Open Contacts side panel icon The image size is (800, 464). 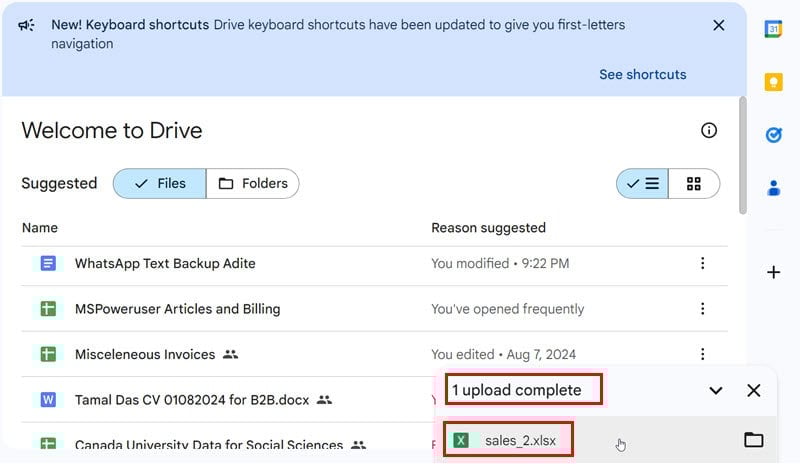tap(773, 188)
